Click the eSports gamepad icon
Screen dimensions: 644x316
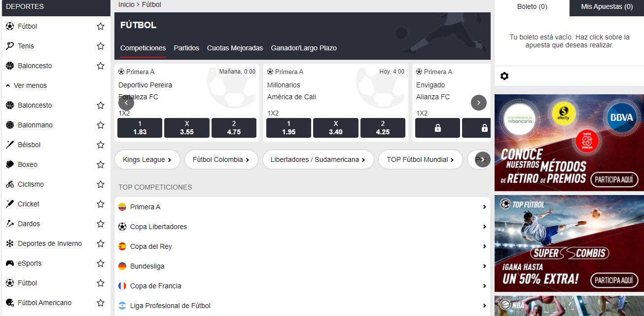10,263
